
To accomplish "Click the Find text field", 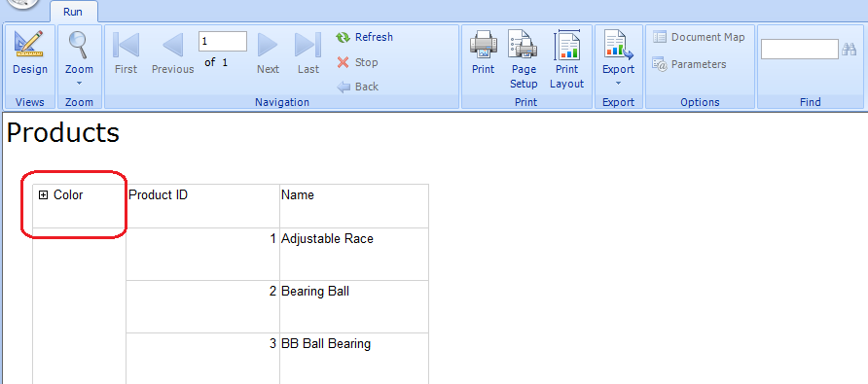I will (799, 50).
